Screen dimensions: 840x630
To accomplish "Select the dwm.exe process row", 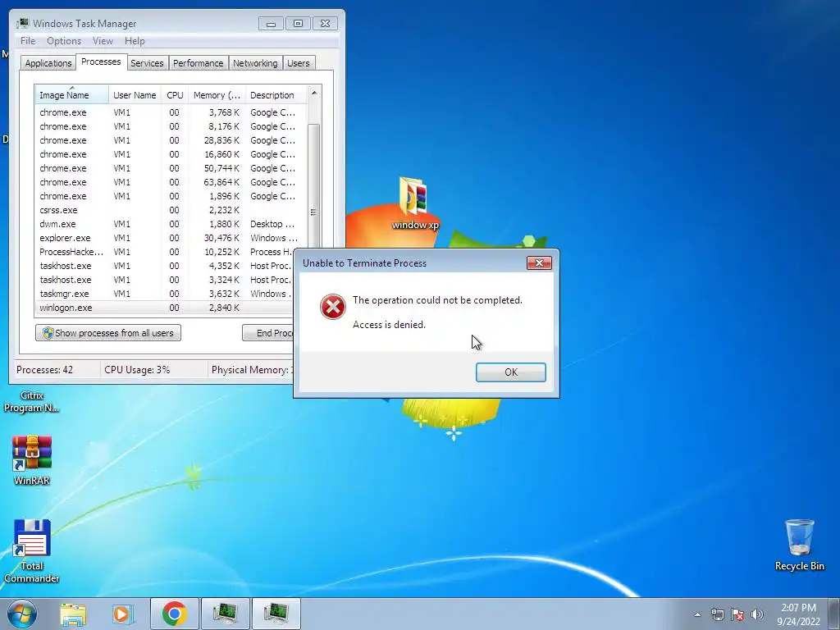I will point(171,224).
